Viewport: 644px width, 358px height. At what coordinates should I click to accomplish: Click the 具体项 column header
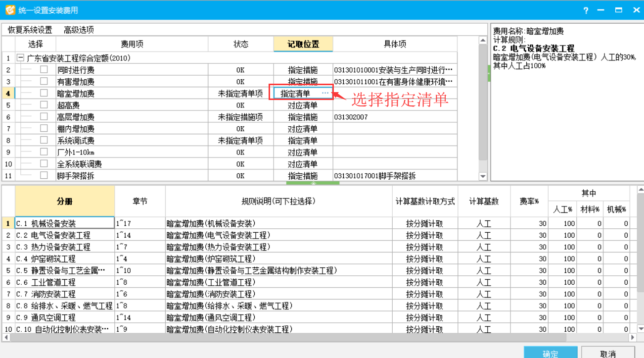tap(395, 44)
